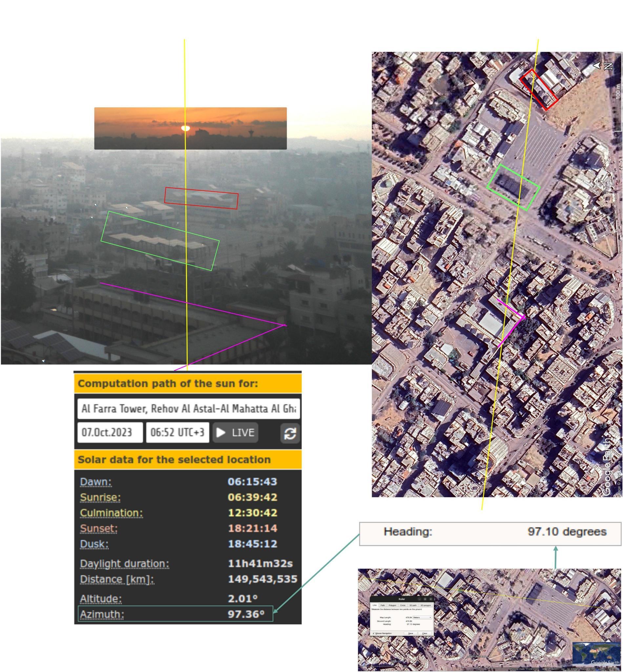Click the 07.Oct.2023 date field
Viewport: 623px width, 672px height.
point(110,432)
